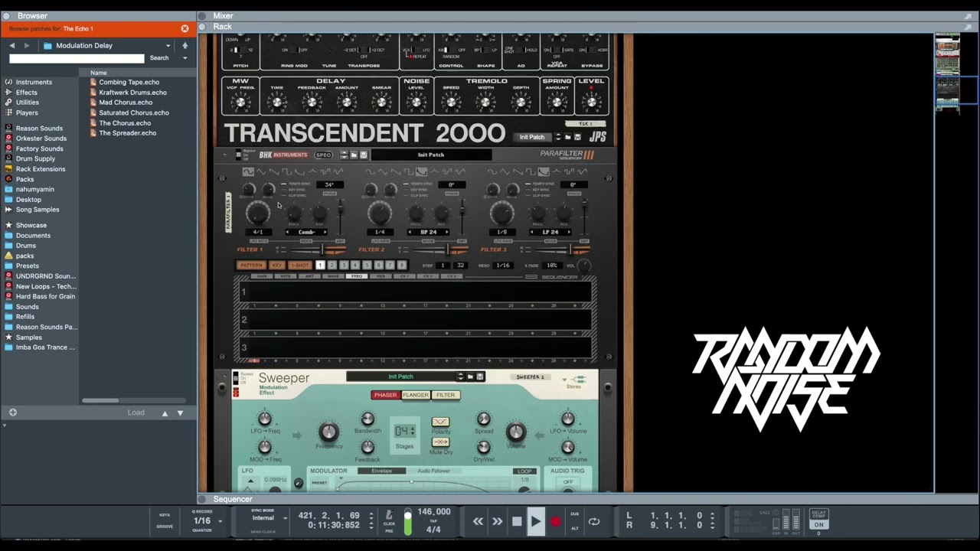Screen dimensions: 980x551
Task: Open the Rack panel tab
Action: coord(222,26)
